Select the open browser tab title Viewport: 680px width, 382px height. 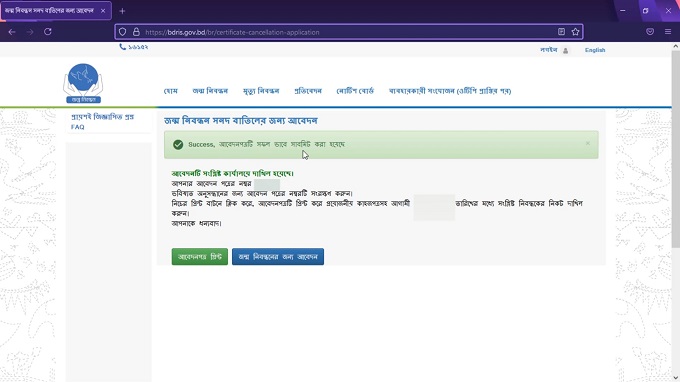coord(49,11)
